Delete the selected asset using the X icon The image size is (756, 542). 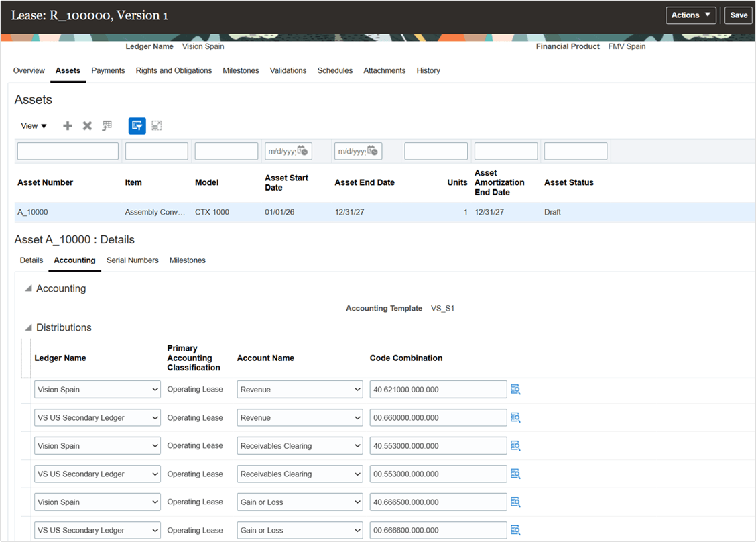pyautogui.click(x=86, y=125)
